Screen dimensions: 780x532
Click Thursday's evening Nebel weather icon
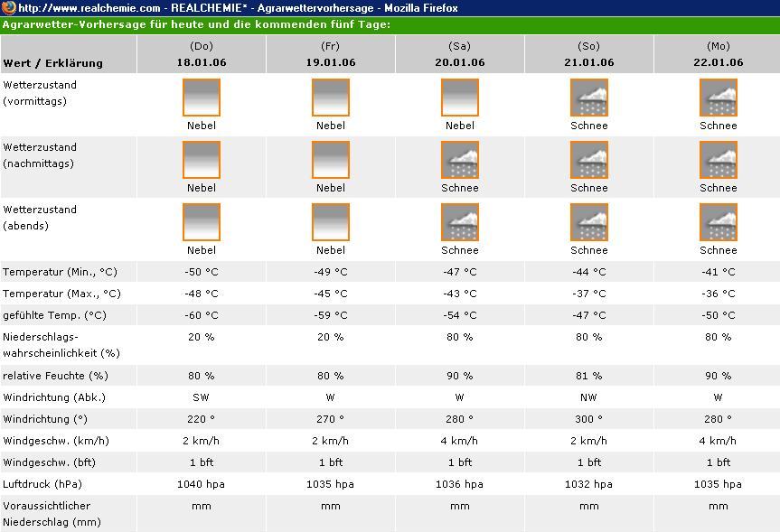tap(202, 222)
